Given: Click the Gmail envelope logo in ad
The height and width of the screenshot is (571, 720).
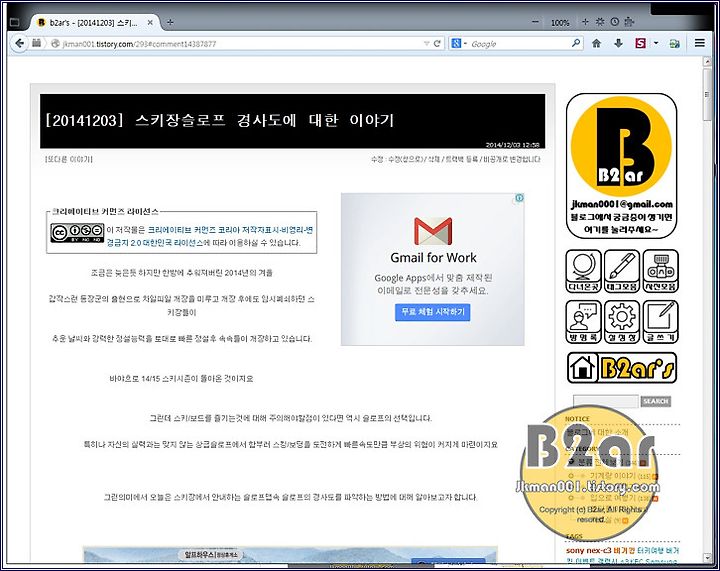Looking at the screenshot, I should coord(433,231).
